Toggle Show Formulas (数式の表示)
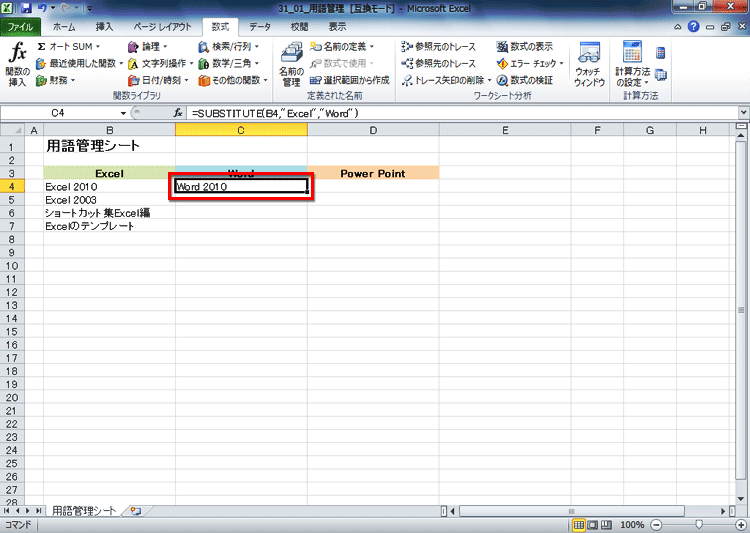The image size is (750, 533). (x=525, y=47)
